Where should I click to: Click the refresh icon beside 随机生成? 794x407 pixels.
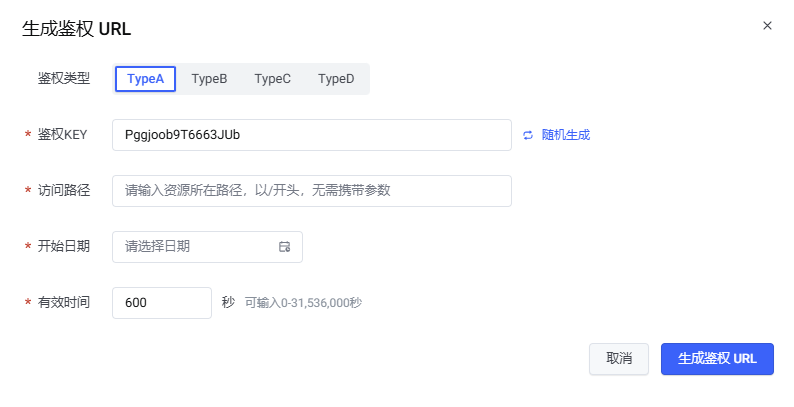pyautogui.click(x=528, y=135)
